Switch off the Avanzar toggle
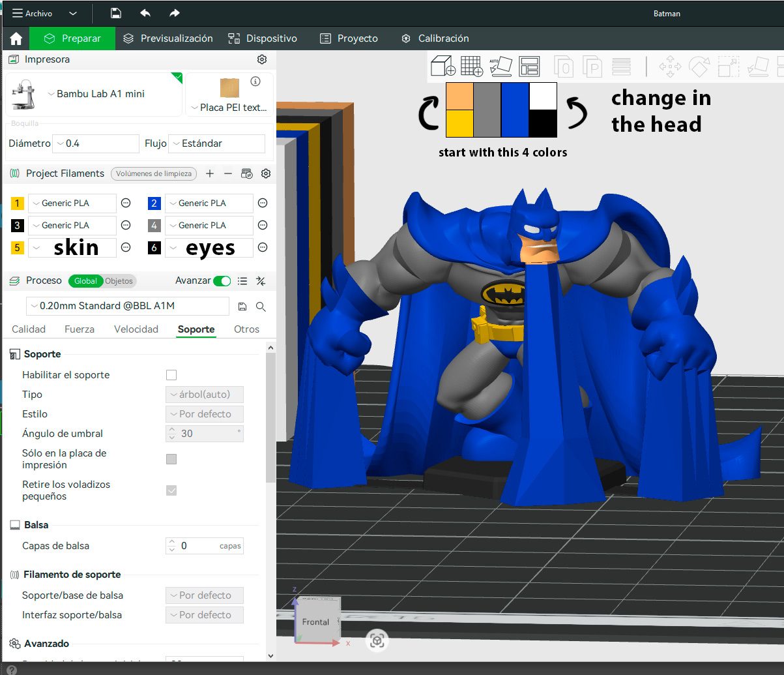 (x=222, y=281)
